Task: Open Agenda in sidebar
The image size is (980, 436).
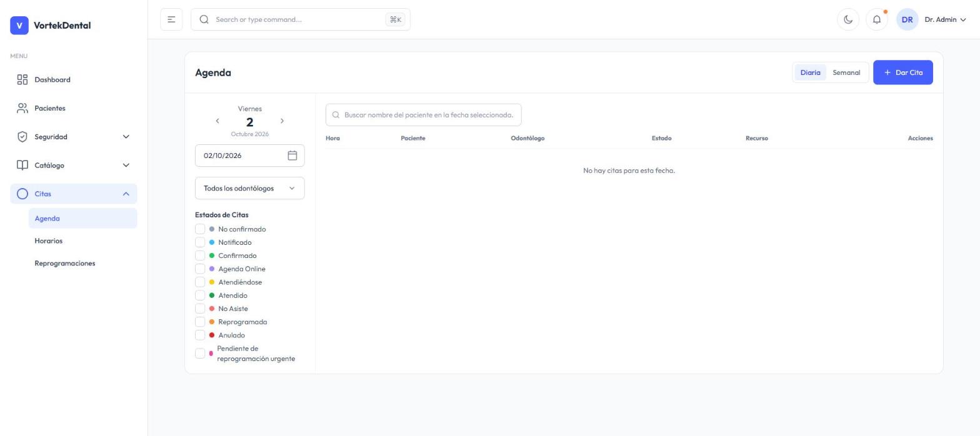Action: [82, 219]
